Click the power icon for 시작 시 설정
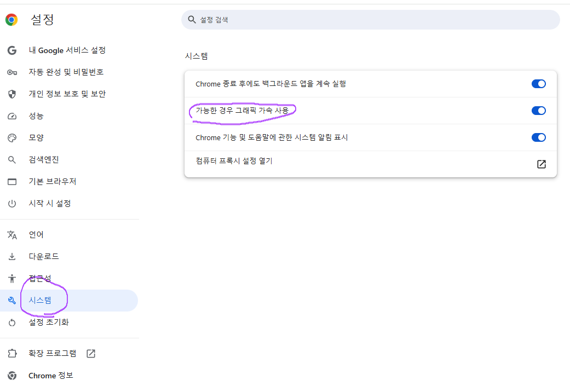This screenshot has height=392, width=570. [12, 204]
